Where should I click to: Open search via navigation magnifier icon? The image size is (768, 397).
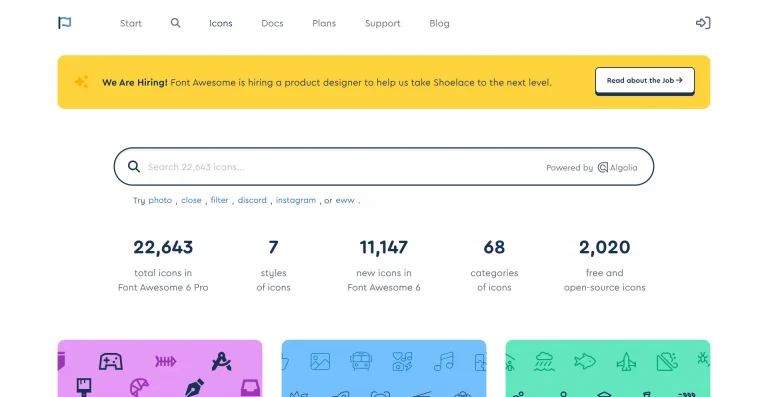point(175,23)
